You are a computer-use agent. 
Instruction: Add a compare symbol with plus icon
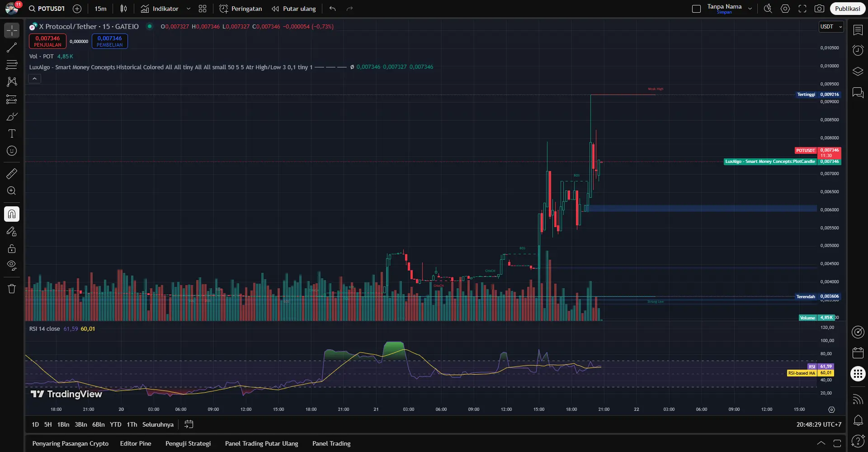click(77, 9)
